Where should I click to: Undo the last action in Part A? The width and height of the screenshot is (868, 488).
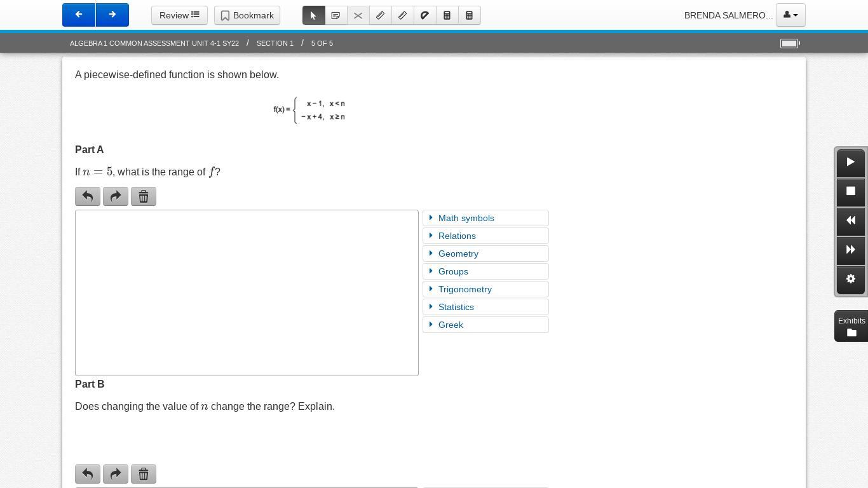[88, 196]
